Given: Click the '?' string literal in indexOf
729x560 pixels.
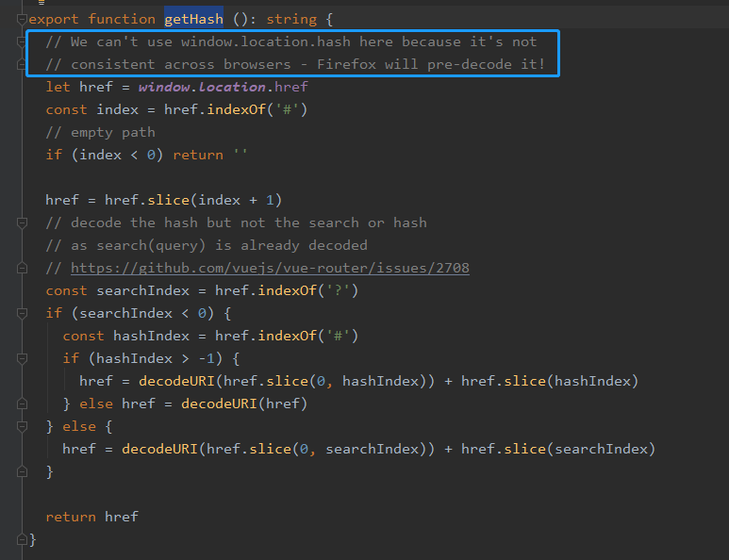Looking at the screenshot, I should [x=338, y=291].
